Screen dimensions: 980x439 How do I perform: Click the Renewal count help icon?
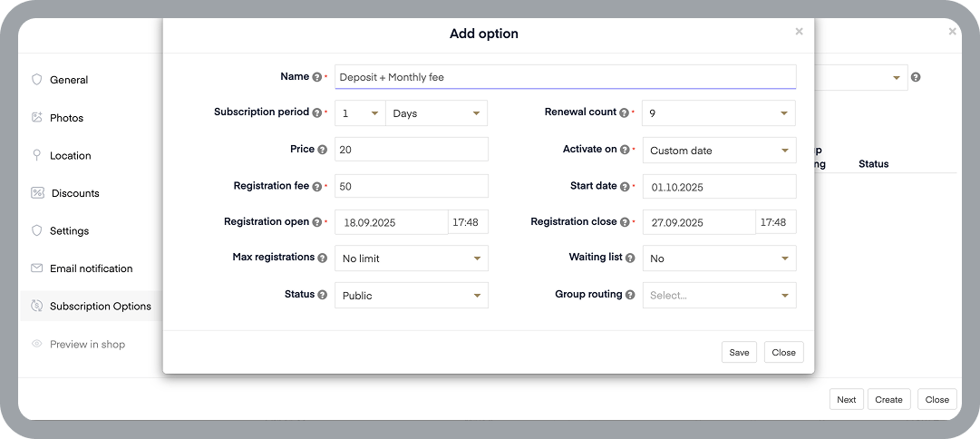(624, 112)
